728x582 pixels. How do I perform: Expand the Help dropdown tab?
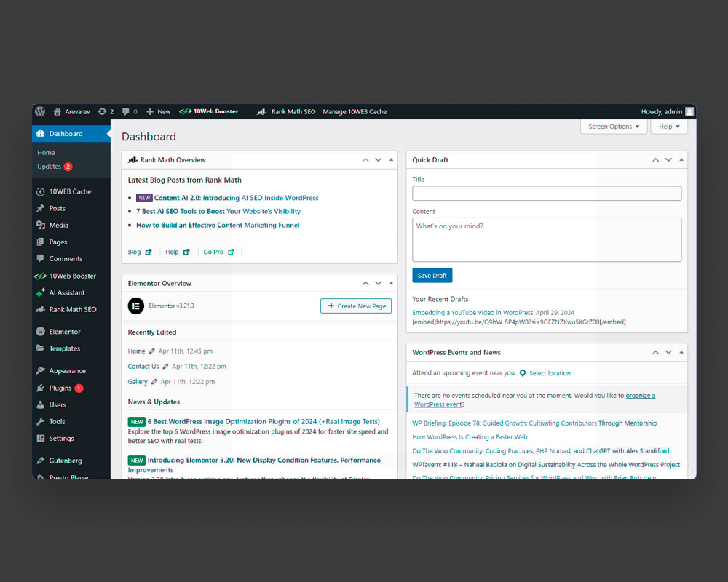tap(669, 127)
